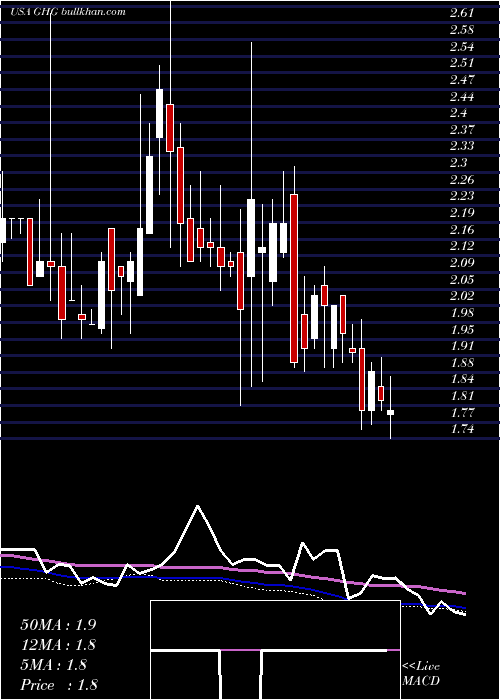The height and width of the screenshot is (700, 500).
Task: Click the 'USA GHG bullkhan.com' chart title
Action: [x=68, y=12]
